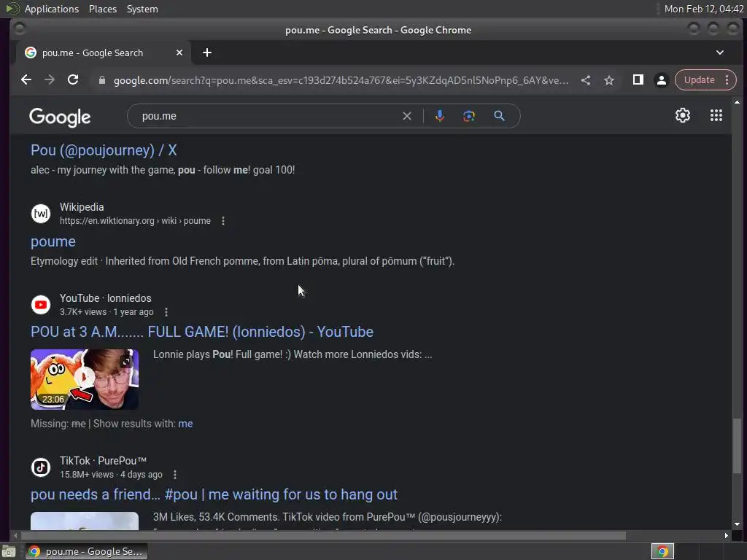Open the tab search dropdown arrow
The width and height of the screenshot is (747, 560).
(x=720, y=52)
